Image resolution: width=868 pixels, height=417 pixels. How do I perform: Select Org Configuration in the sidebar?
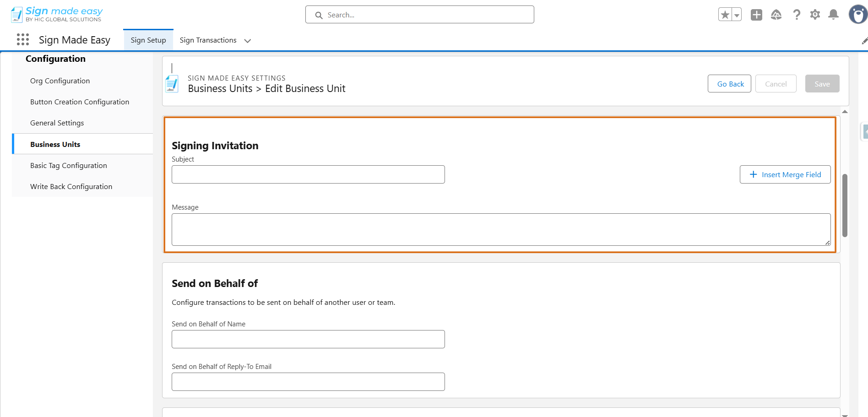(x=60, y=81)
